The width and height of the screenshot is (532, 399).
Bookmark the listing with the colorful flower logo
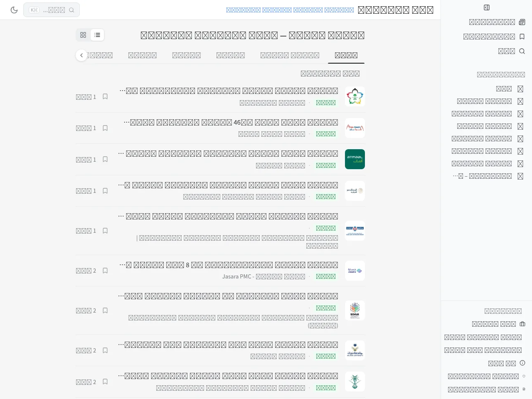click(105, 96)
